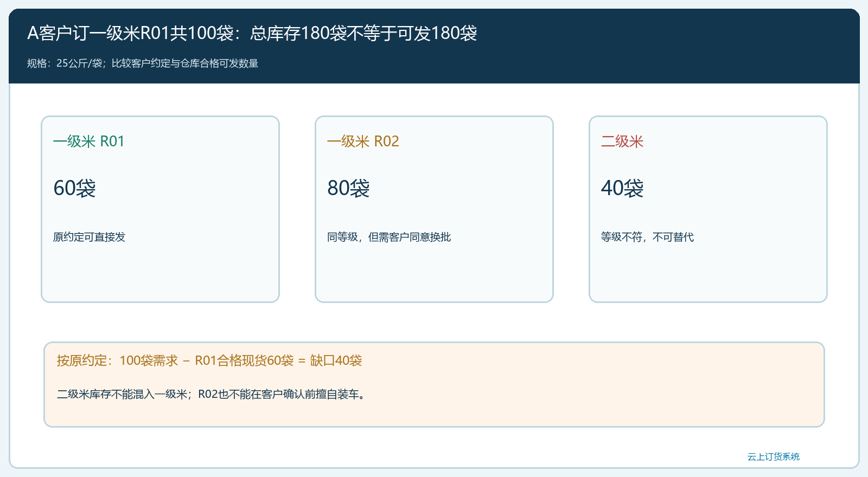Open the 一级米 R02 card heading

coord(363,141)
